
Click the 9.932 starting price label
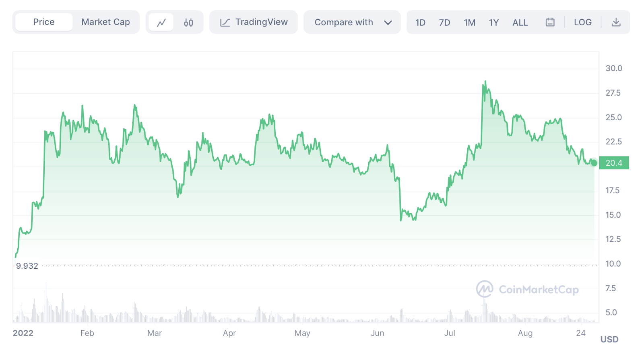[x=27, y=266]
